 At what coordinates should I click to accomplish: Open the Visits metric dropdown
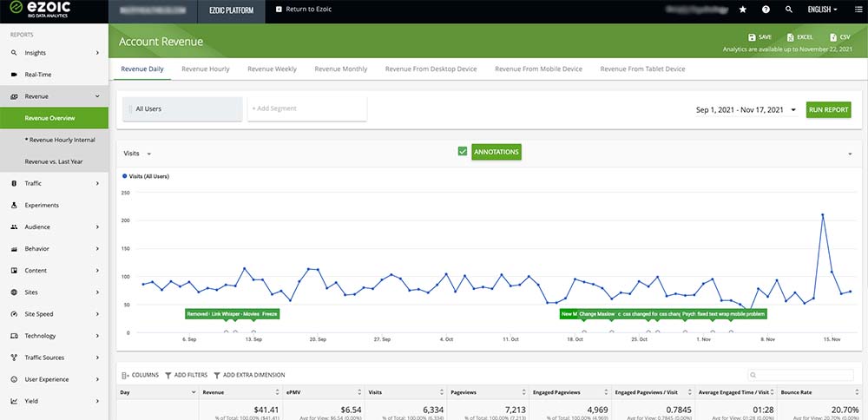pos(137,154)
